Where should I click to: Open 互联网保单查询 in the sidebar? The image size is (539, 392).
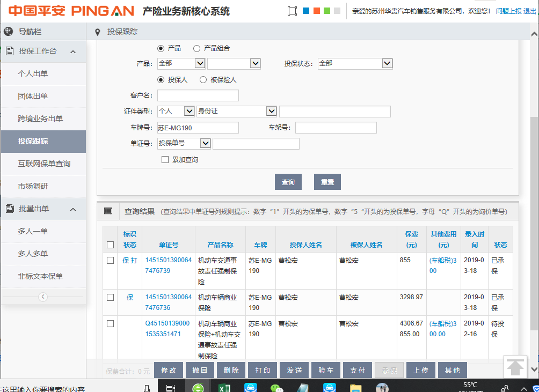(x=44, y=164)
